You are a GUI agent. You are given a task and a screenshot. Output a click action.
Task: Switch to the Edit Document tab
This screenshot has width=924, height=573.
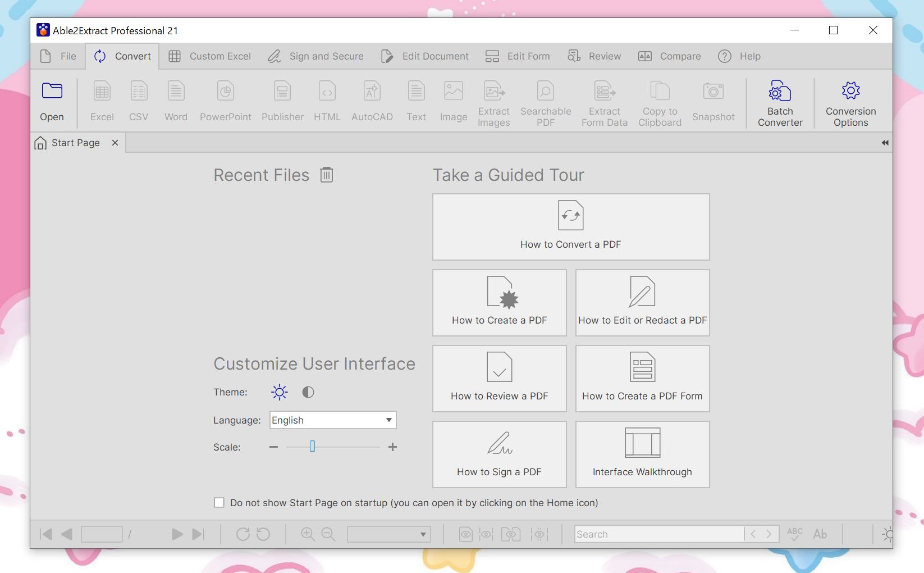click(424, 56)
